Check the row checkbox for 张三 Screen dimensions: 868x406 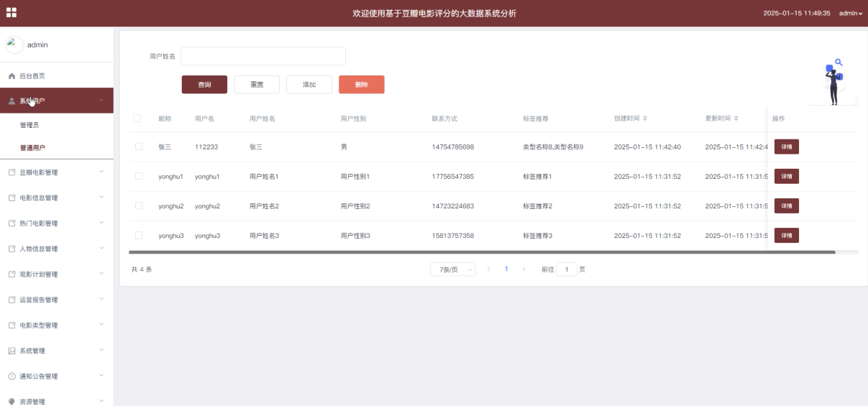pos(139,147)
